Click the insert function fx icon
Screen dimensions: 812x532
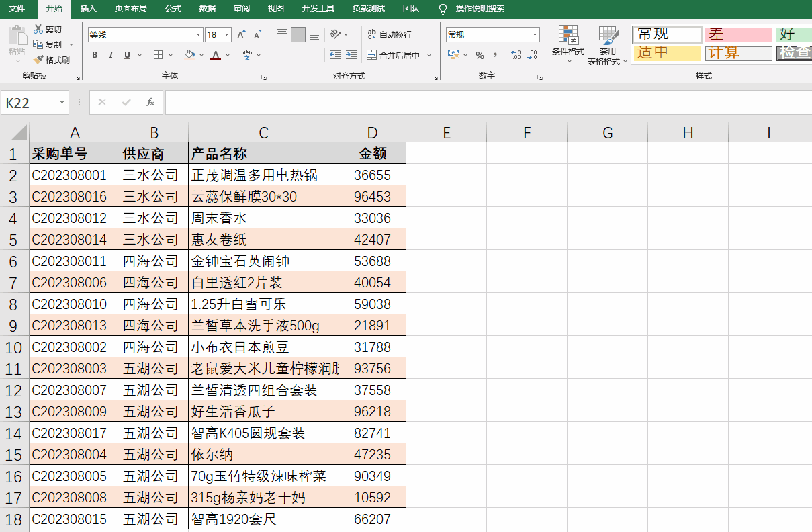point(150,102)
